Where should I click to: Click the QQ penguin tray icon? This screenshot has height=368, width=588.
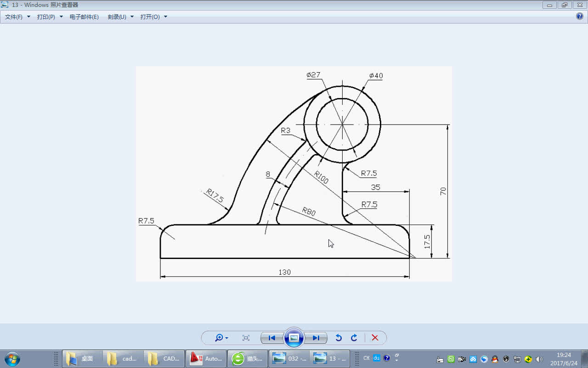pyautogui.click(x=495, y=359)
